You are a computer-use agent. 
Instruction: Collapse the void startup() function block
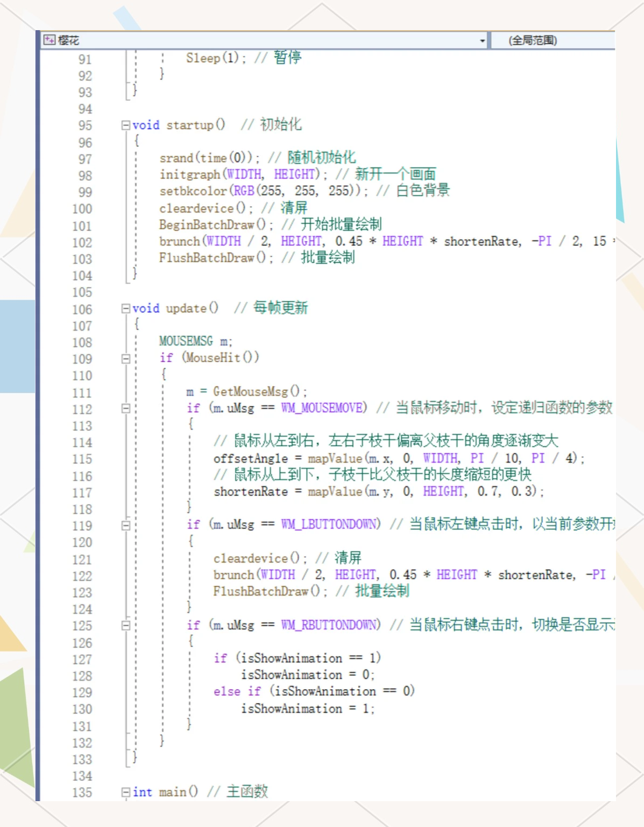tap(125, 125)
